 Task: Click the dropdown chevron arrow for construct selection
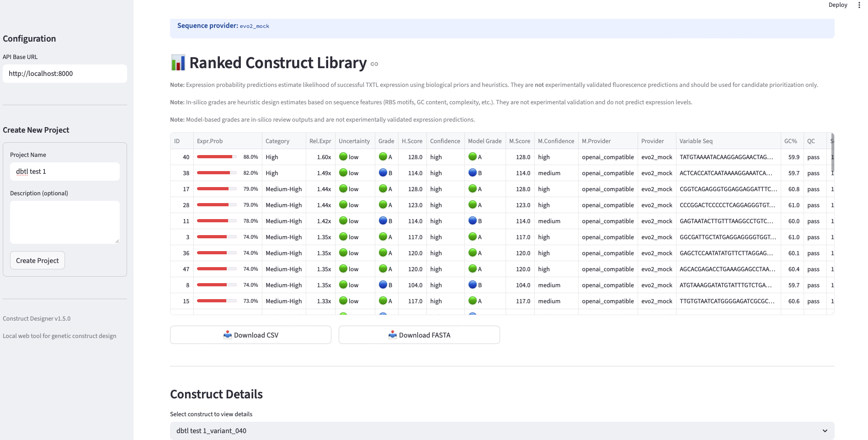coord(825,431)
